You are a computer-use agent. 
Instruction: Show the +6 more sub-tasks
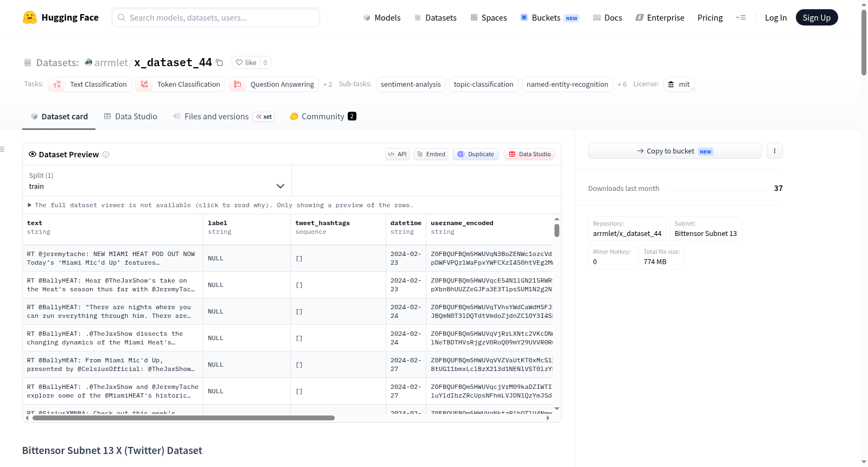[x=622, y=84]
